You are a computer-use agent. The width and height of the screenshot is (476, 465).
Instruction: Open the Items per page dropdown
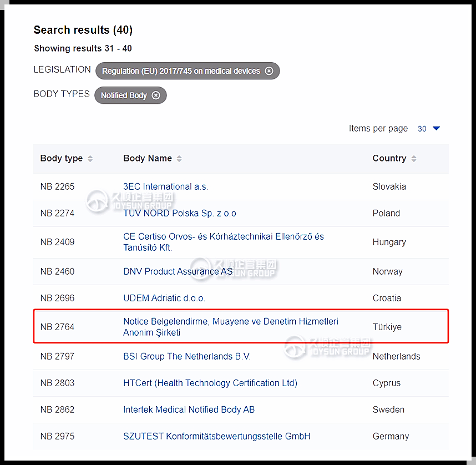tap(429, 129)
